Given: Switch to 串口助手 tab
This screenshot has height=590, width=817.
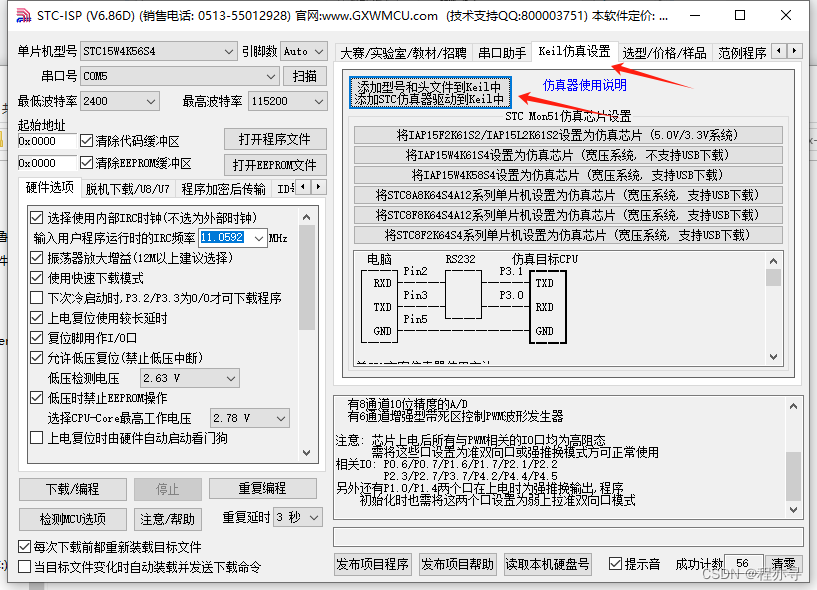Looking at the screenshot, I should (x=502, y=53).
